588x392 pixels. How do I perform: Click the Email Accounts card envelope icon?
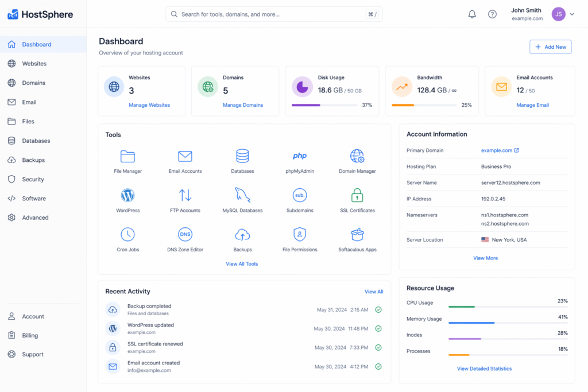[501, 87]
